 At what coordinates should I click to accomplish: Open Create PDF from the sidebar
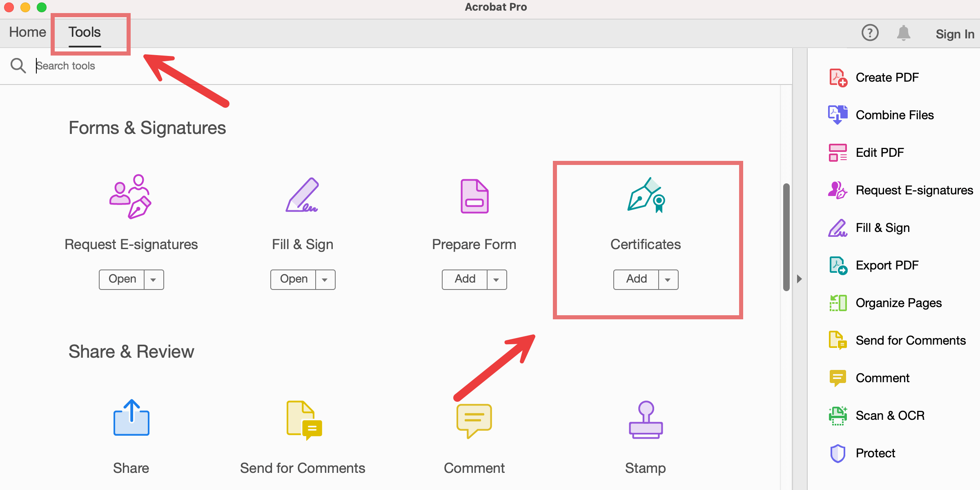click(887, 77)
